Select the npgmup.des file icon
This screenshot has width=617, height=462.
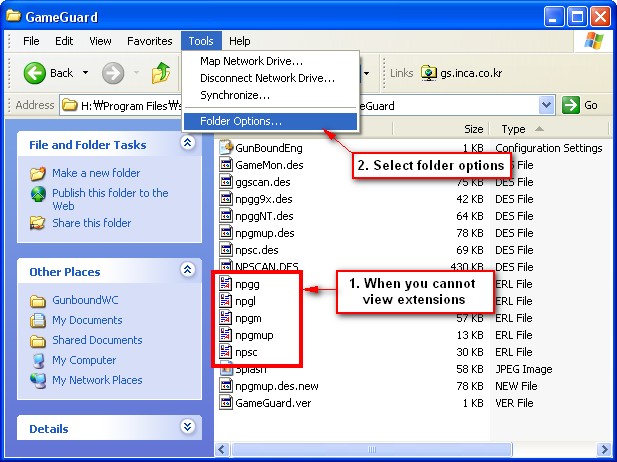coord(226,233)
